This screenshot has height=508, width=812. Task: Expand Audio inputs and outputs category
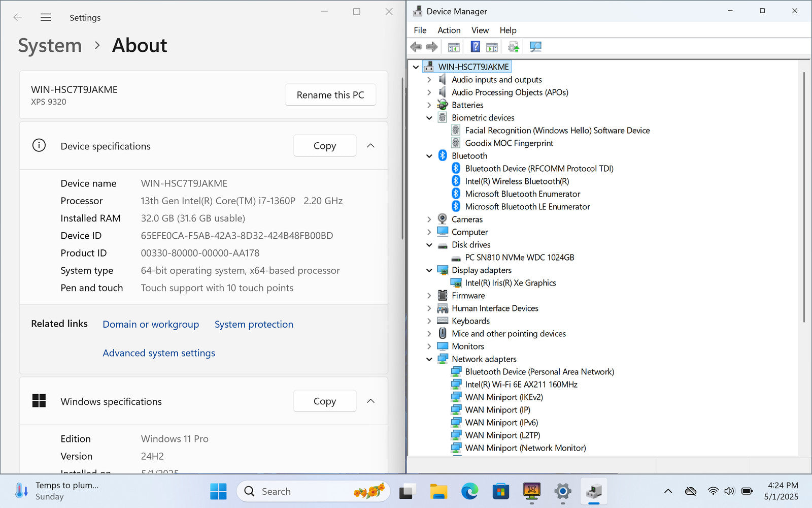click(x=429, y=80)
